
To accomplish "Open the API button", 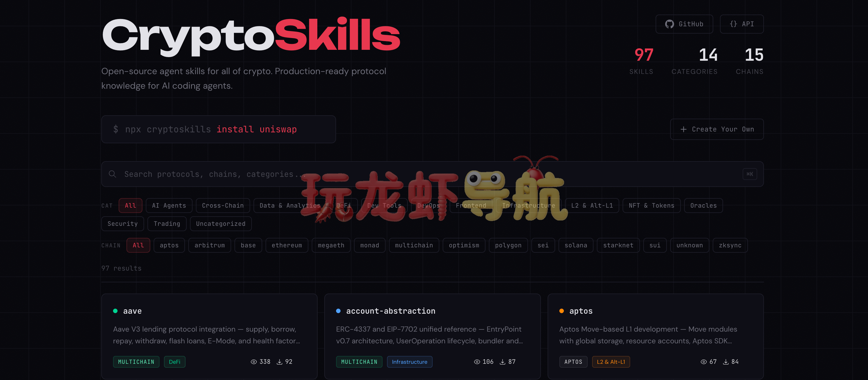I will point(742,24).
